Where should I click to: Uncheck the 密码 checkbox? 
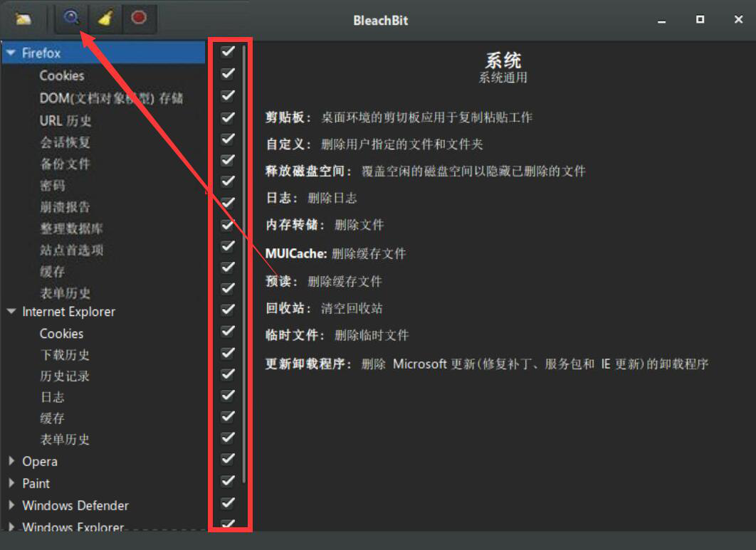(228, 181)
